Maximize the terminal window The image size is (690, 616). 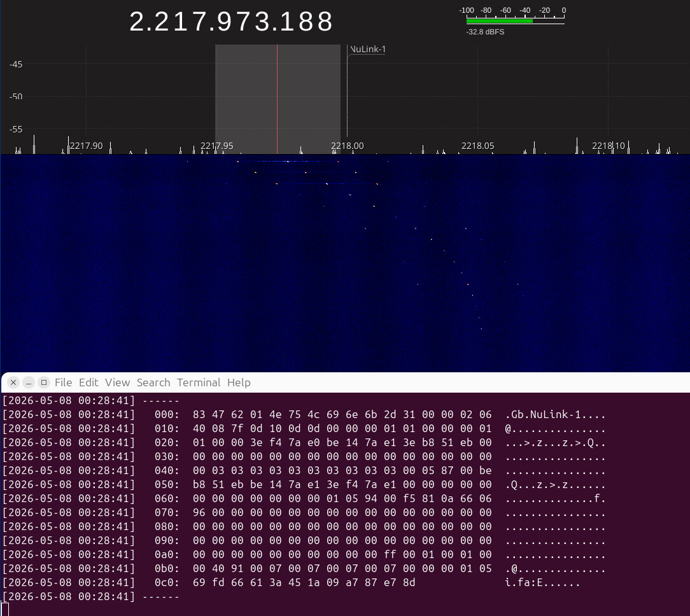tap(43, 382)
